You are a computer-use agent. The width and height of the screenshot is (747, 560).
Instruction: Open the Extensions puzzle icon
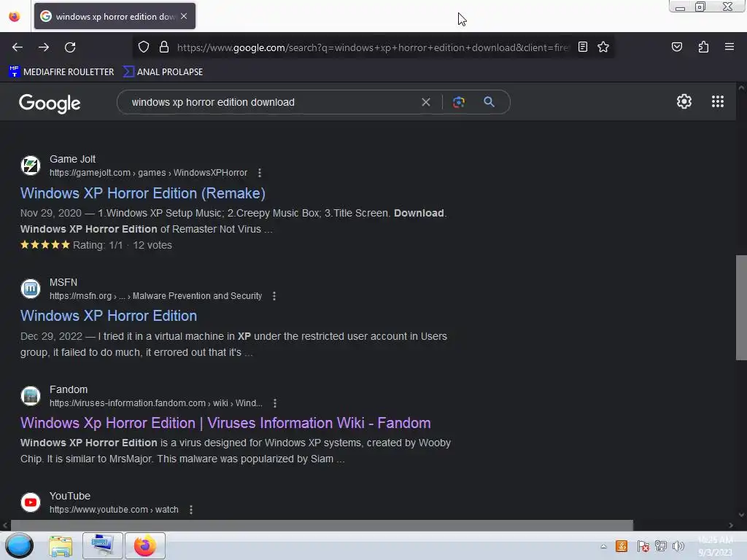[x=703, y=47]
